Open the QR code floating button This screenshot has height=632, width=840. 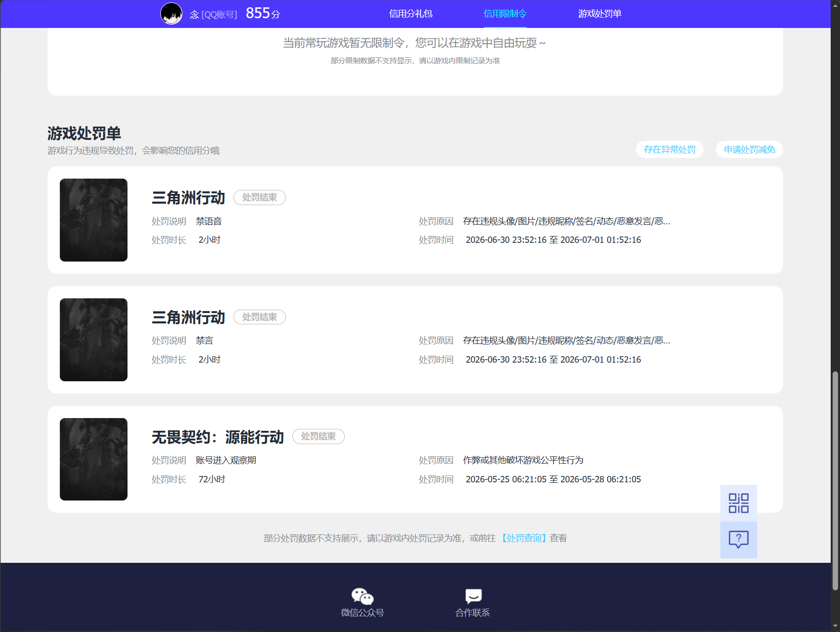[x=738, y=503]
